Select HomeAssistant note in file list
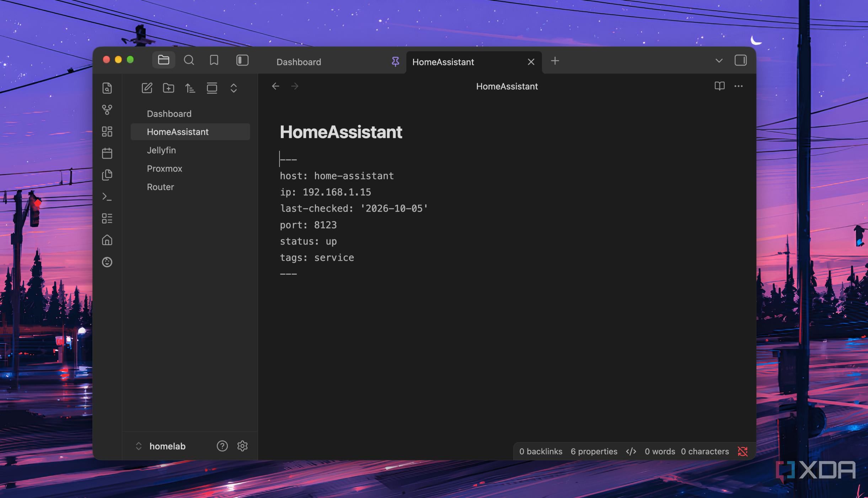Viewport: 868px width, 498px height. click(x=190, y=132)
